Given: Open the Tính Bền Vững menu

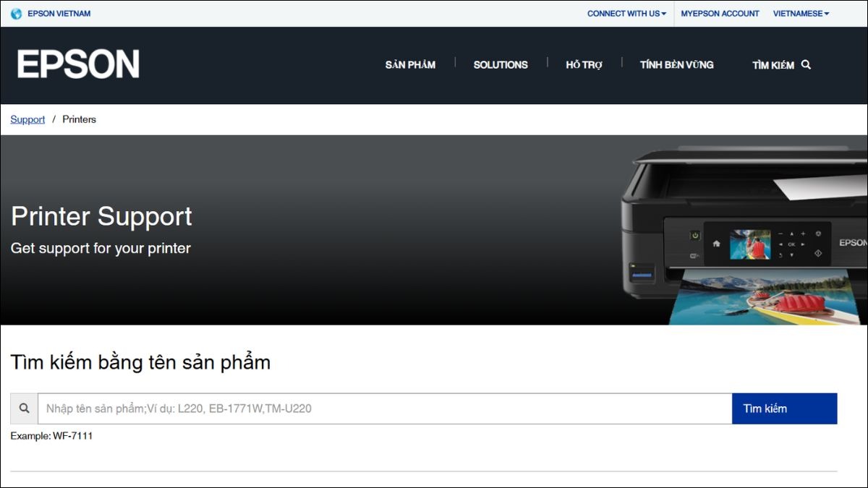Looking at the screenshot, I should point(676,64).
